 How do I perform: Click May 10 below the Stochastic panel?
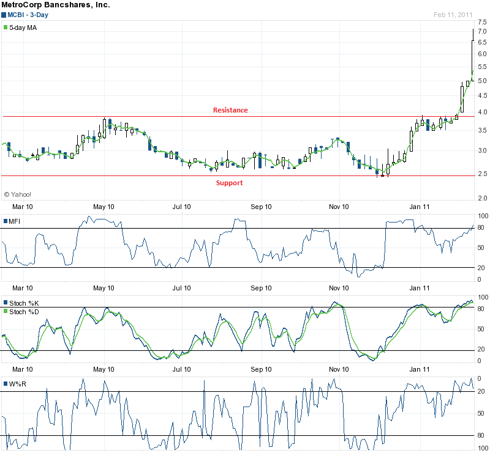(103, 369)
